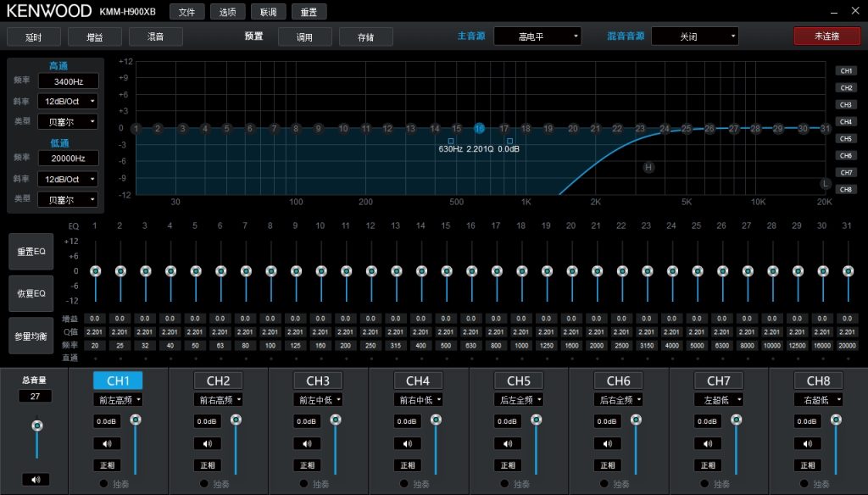Switch to the 增益 gain tab
The width and height of the screenshot is (868, 495).
[95, 37]
